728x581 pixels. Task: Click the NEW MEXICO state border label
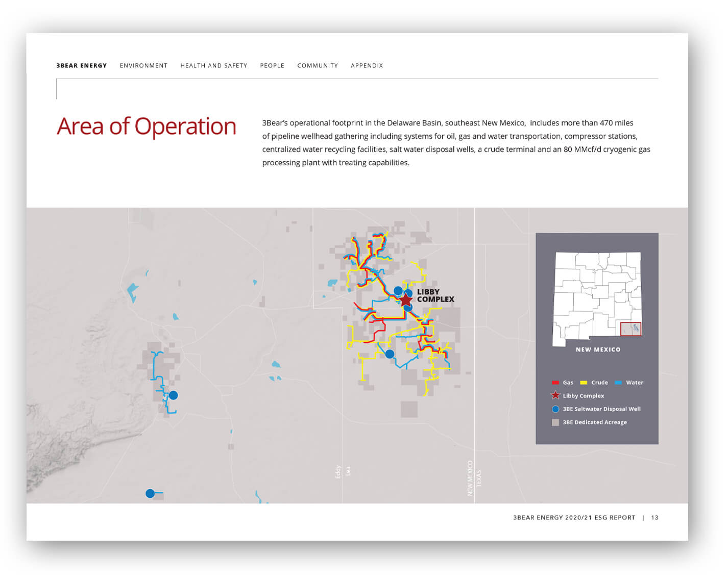[x=470, y=478]
